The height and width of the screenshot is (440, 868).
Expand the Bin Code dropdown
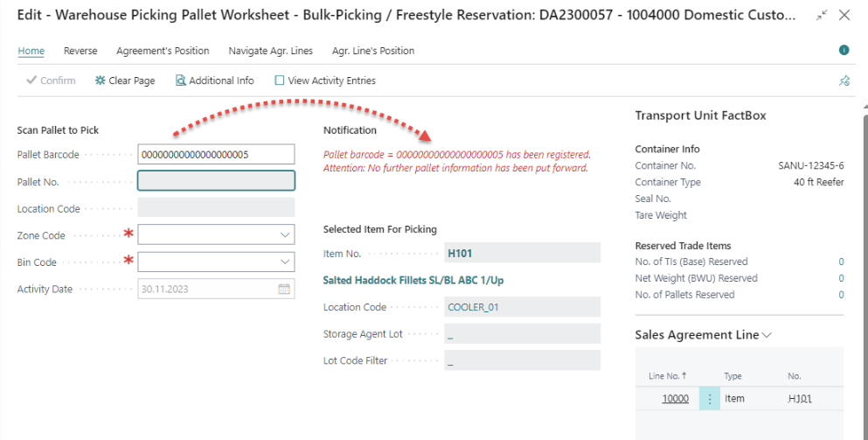coord(285,262)
